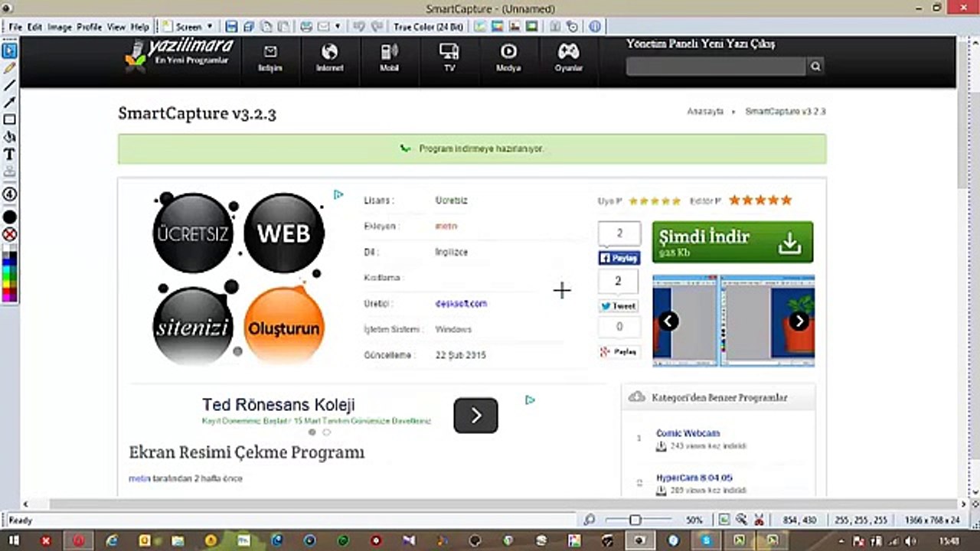Viewport: 980px width, 551px height.
Task: Go to previous screenshot thumbnail arrow
Action: (668, 321)
